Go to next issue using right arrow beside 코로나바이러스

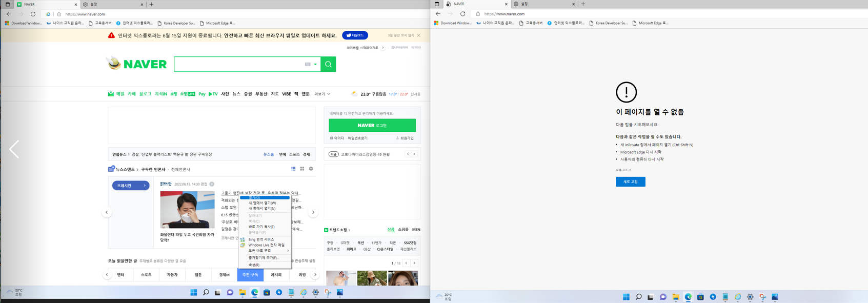point(415,154)
